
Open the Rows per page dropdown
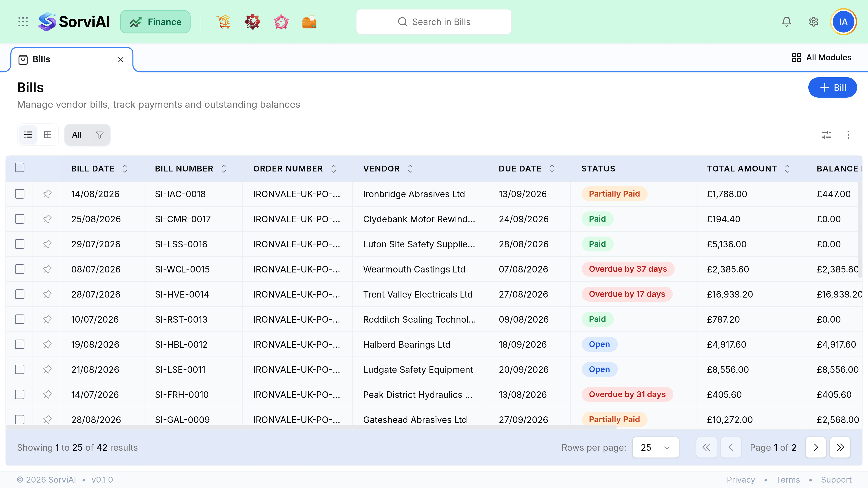(x=655, y=447)
